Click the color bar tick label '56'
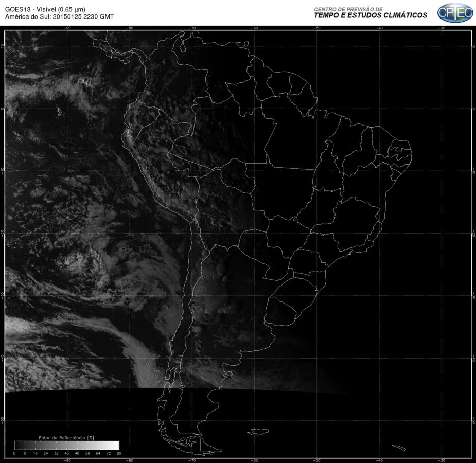Image resolution: width=476 pixels, height=463 pixels. pos(87,453)
